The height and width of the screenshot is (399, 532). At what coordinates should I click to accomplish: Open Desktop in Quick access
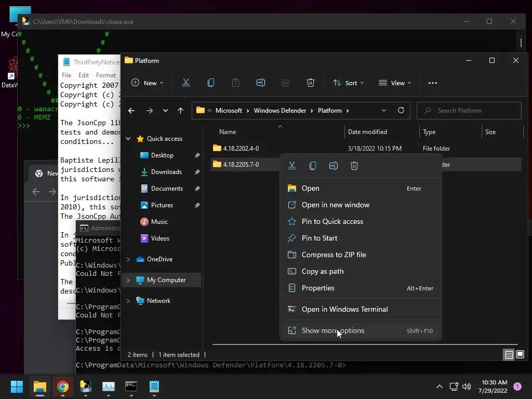pos(162,155)
